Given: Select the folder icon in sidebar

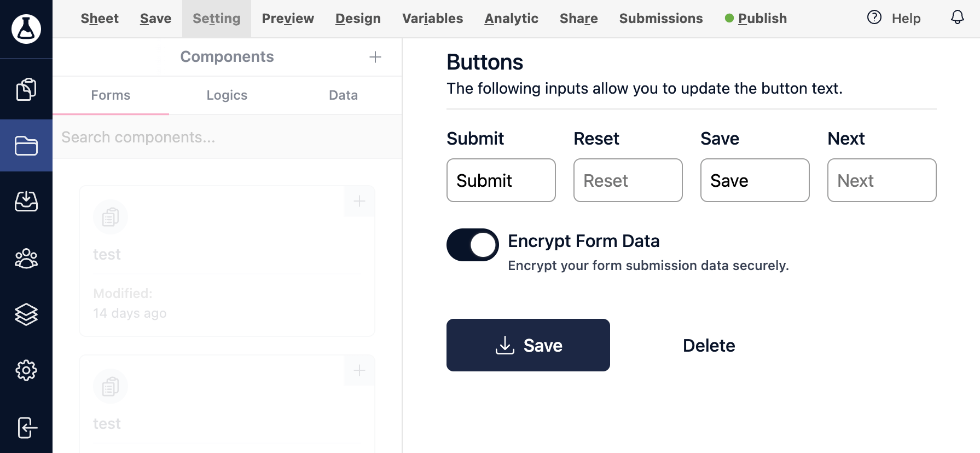Looking at the screenshot, I should (x=26, y=146).
